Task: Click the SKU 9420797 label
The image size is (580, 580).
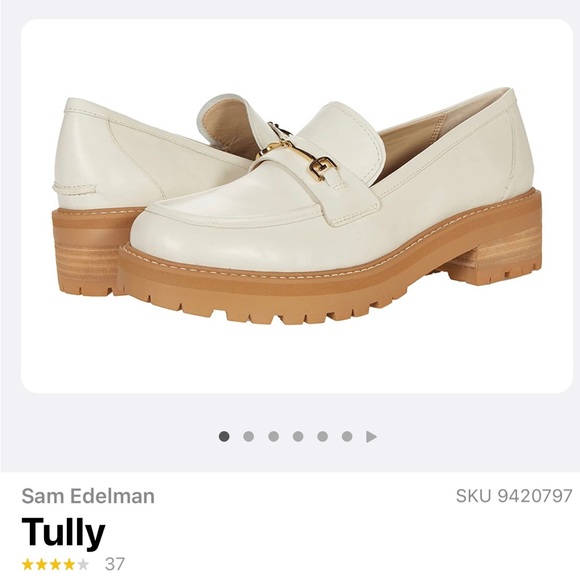Action: coord(514,496)
